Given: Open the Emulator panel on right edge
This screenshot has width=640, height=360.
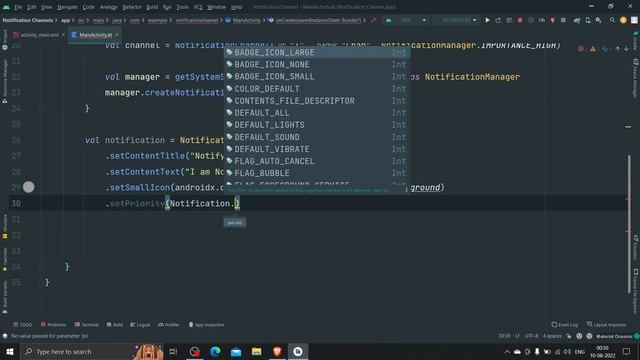Looking at the screenshot, I should [x=636, y=247].
